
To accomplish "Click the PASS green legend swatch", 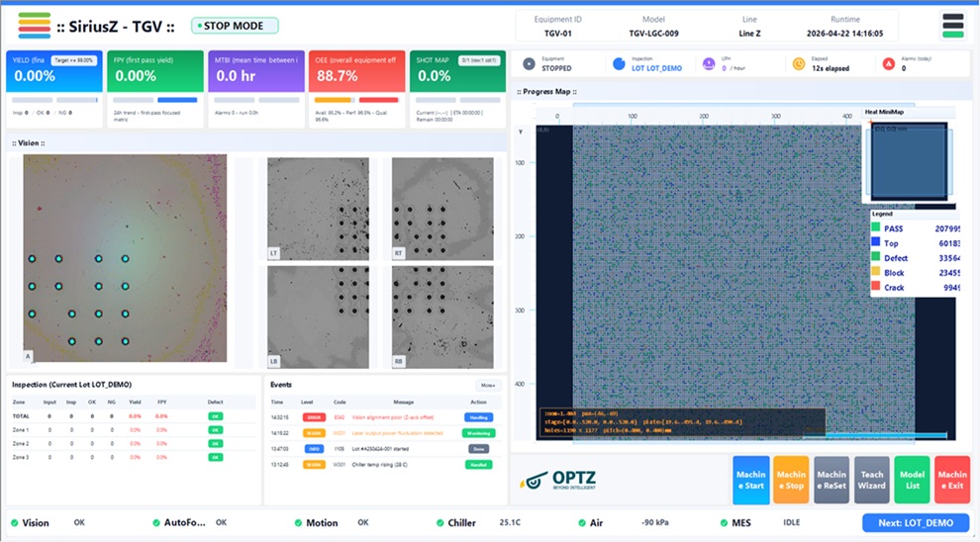I will click(x=876, y=227).
